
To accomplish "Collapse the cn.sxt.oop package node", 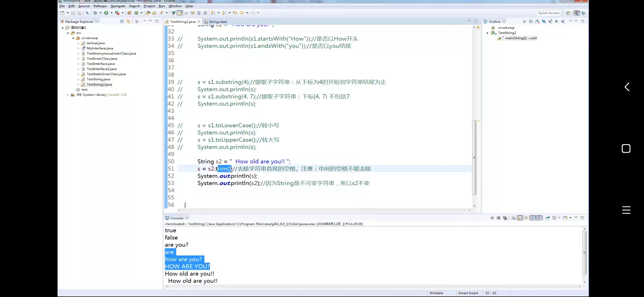I will [x=73, y=38].
